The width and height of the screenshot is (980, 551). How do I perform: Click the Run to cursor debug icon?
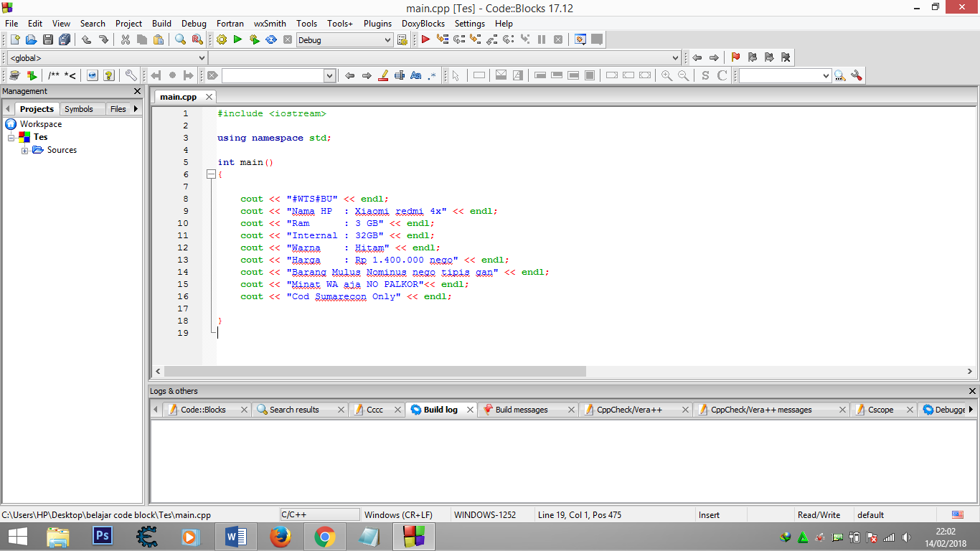443,39
